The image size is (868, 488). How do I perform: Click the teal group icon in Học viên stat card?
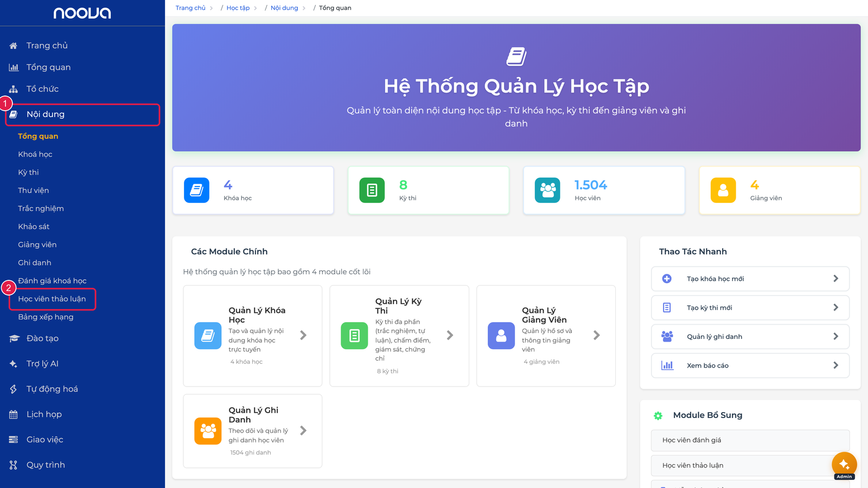click(x=547, y=190)
